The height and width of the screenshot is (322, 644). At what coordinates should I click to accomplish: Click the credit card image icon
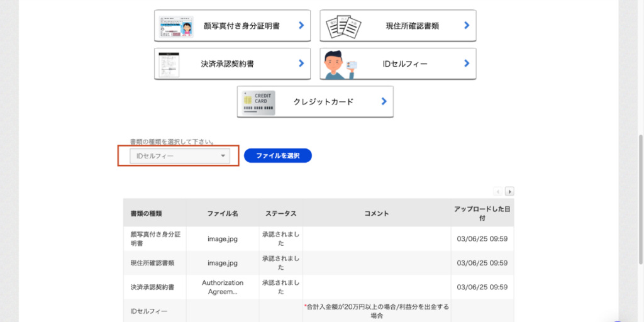[x=257, y=102]
